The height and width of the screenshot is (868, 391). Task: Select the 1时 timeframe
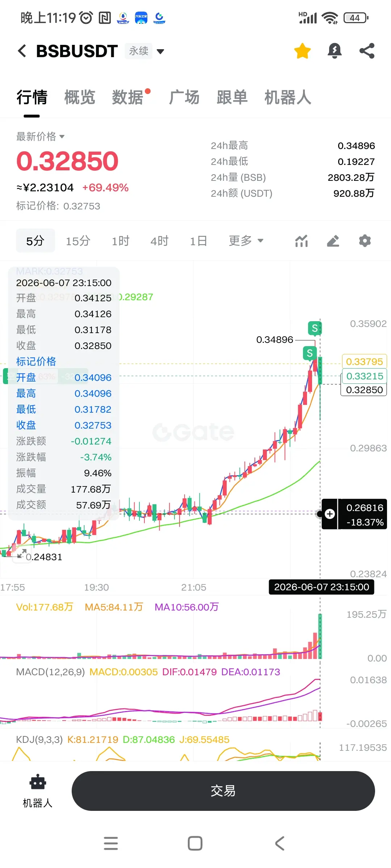pos(121,241)
